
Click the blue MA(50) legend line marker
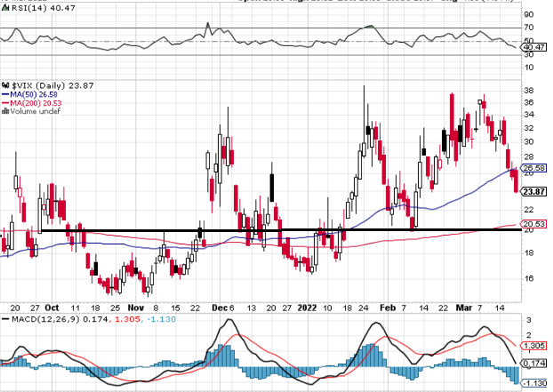[x=5, y=94]
